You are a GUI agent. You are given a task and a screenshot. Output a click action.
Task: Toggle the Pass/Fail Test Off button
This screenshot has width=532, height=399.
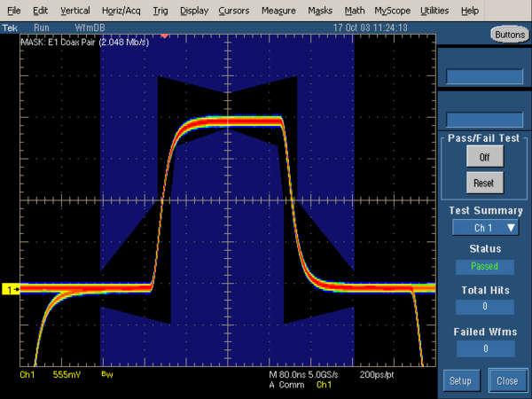pyautogui.click(x=484, y=156)
